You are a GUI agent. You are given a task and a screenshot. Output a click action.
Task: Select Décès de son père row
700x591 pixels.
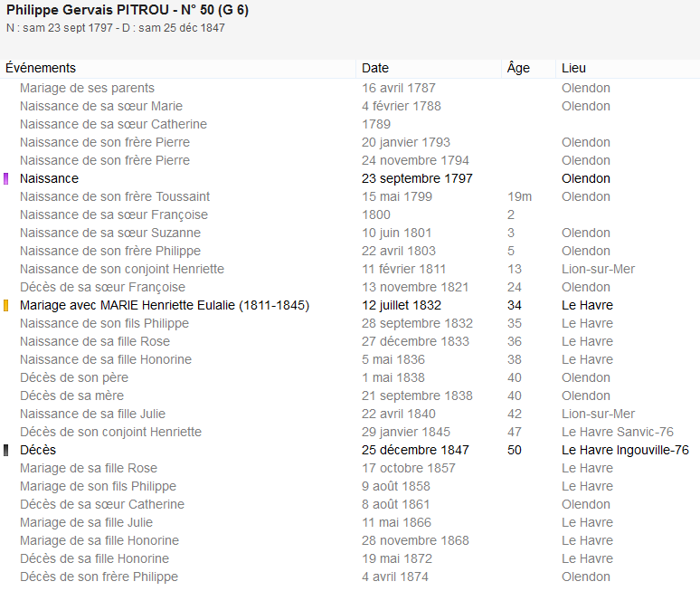click(350, 378)
